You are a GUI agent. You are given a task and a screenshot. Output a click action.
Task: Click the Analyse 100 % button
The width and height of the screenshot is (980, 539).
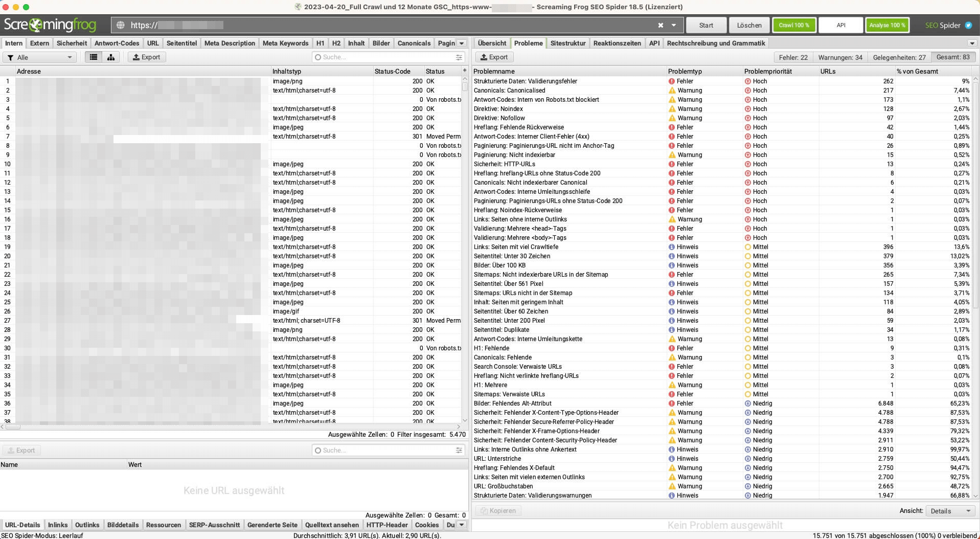(887, 25)
